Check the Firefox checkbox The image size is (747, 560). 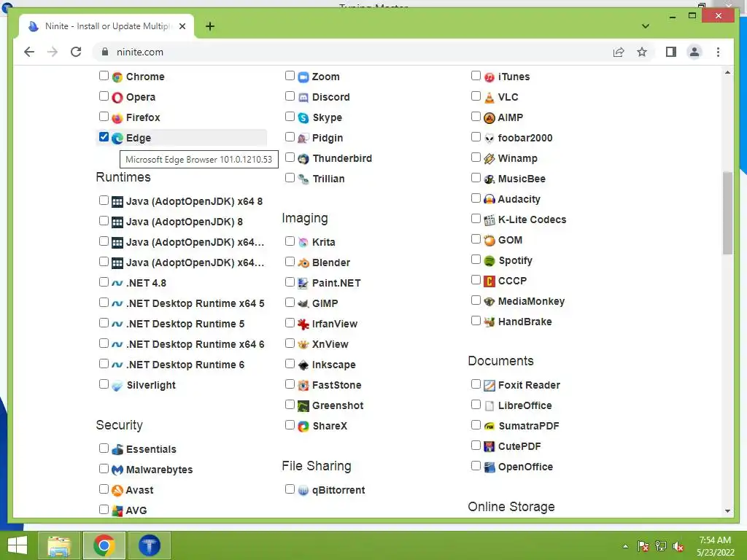tap(104, 117)
